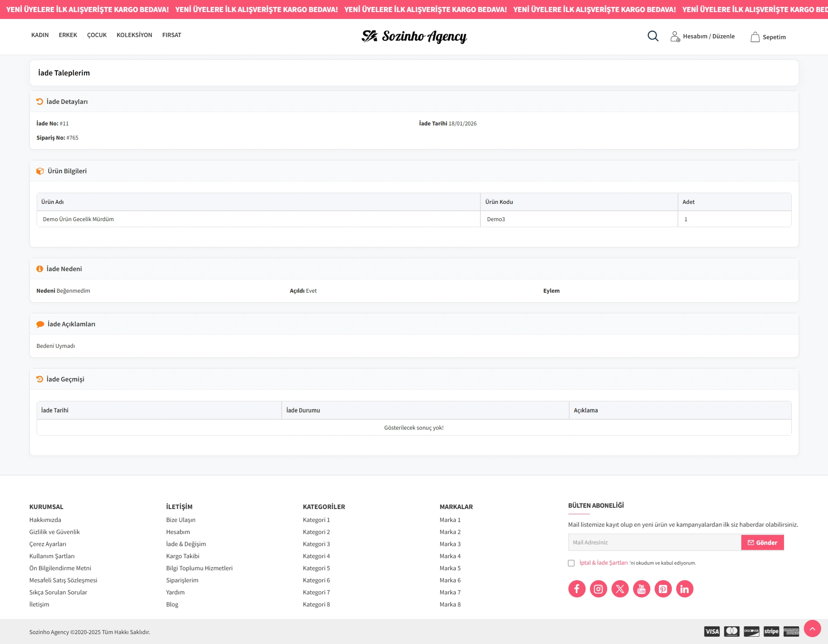The image size is (828, 644).
Task: Click the Mail Adresiniz input field
Action: [x=654, y=543]
